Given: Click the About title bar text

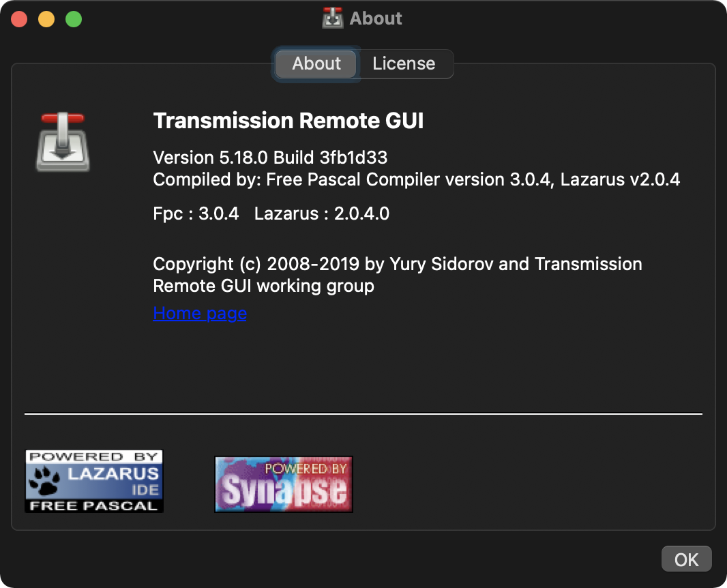Looking at the screenshot, I should (x=374, y=18).
